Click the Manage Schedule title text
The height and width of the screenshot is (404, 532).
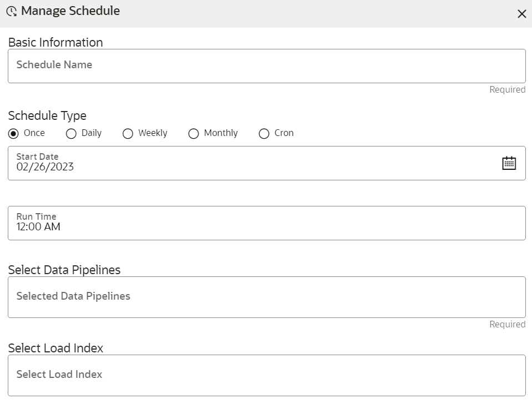[x=69, y=11]
